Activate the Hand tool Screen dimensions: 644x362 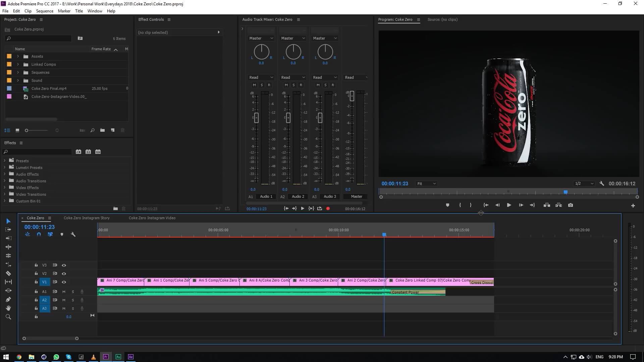(8, 308)
